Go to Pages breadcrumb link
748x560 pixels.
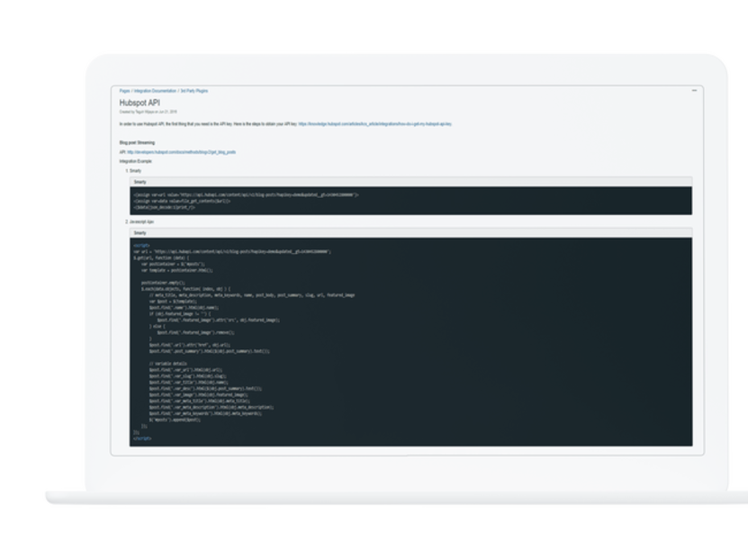(124, 91)
